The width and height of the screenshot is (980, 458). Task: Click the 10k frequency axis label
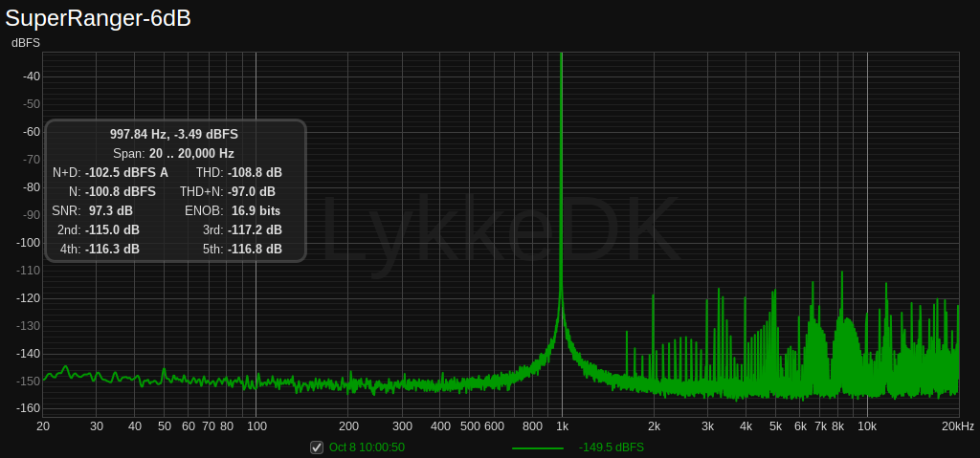point(867,426)
